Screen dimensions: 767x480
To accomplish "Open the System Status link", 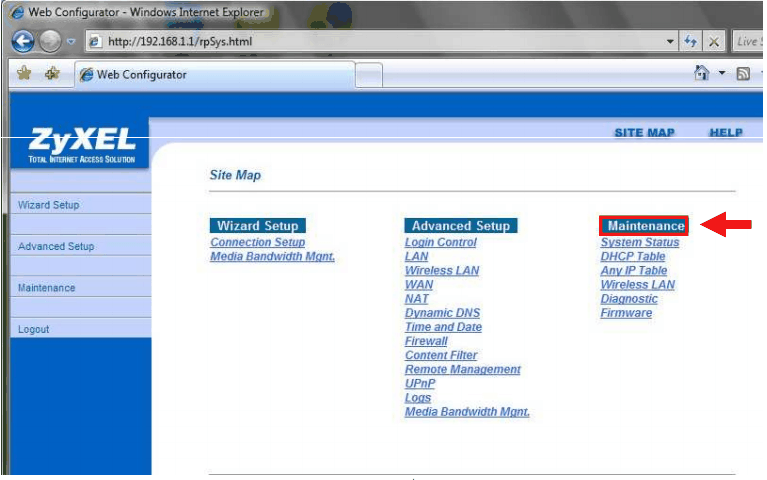I will tap(639, 242).
